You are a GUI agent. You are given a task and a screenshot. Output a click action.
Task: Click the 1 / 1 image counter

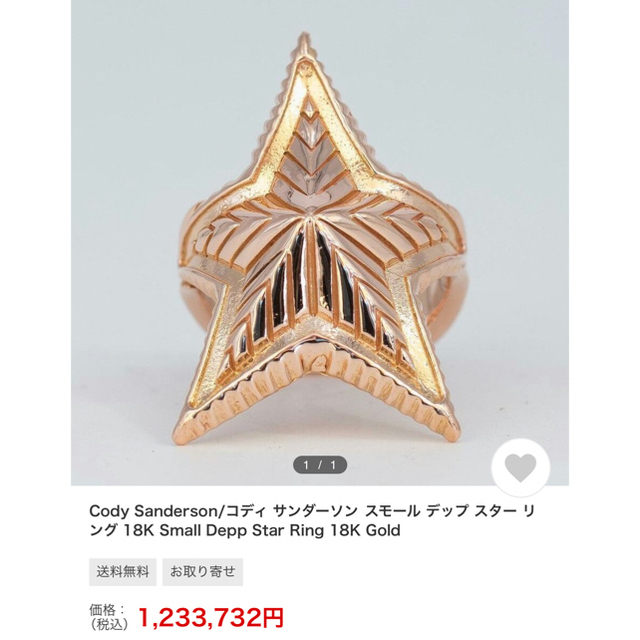[320, 465]
